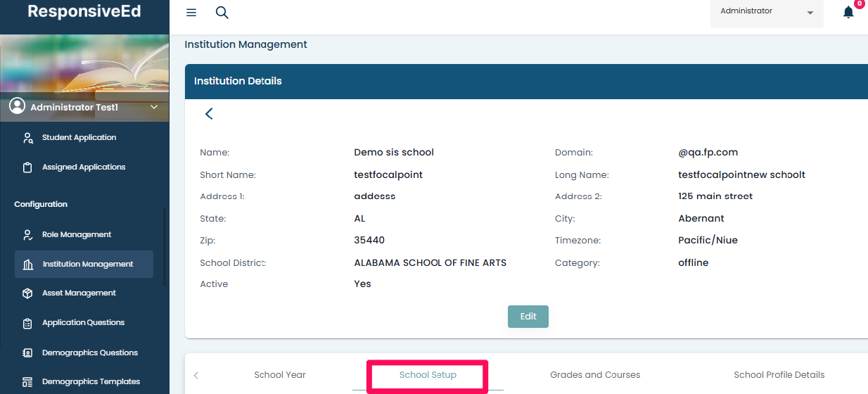Click the Student Application sidebar icon
Screen dimensions: 868x394
click(28, 138)
